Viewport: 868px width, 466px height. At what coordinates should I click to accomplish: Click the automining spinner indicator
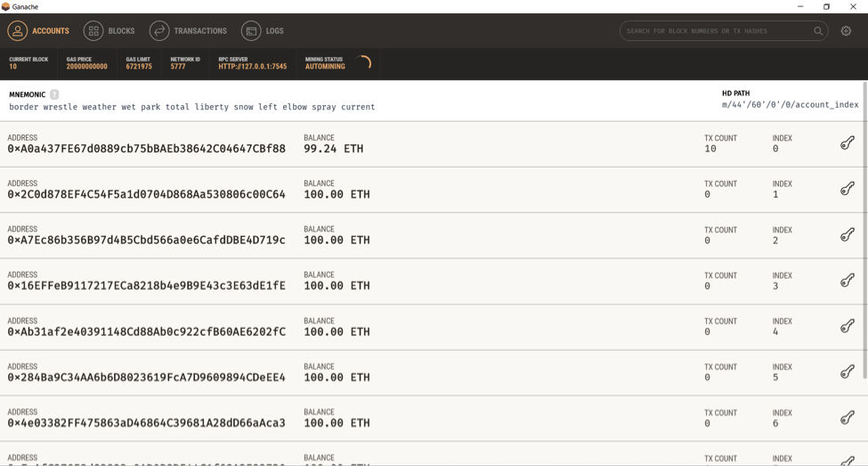364,62
